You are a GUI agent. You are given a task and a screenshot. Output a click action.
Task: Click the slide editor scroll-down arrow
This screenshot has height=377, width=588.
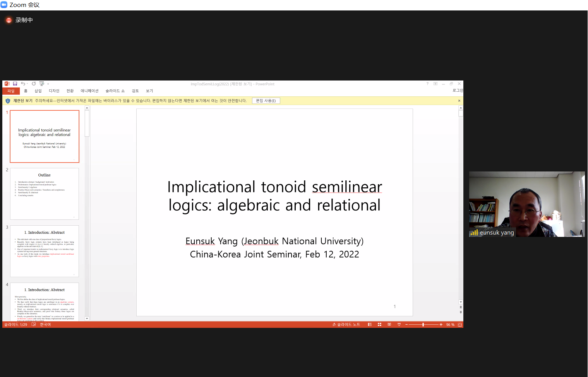pos(461,302)
